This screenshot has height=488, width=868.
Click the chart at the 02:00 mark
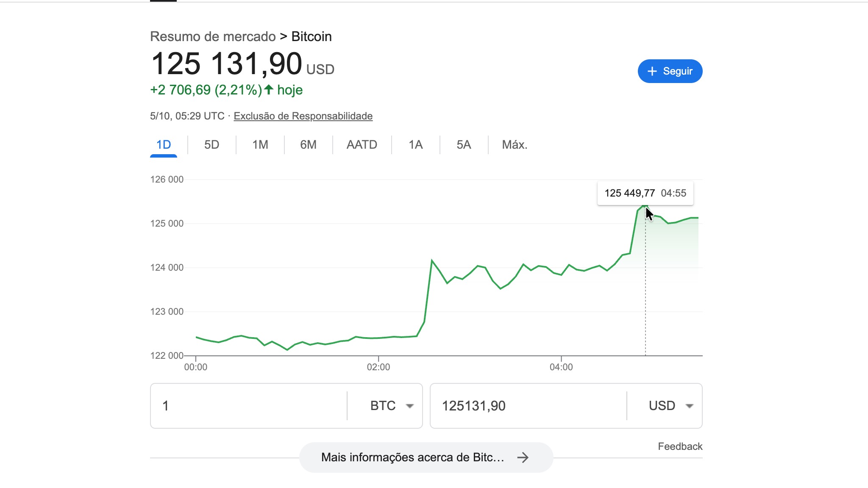click(x=378, y=338)
